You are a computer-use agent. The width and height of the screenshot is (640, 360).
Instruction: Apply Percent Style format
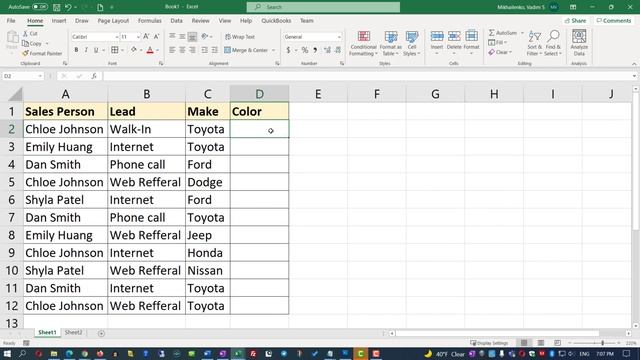(x=305, y=50)
